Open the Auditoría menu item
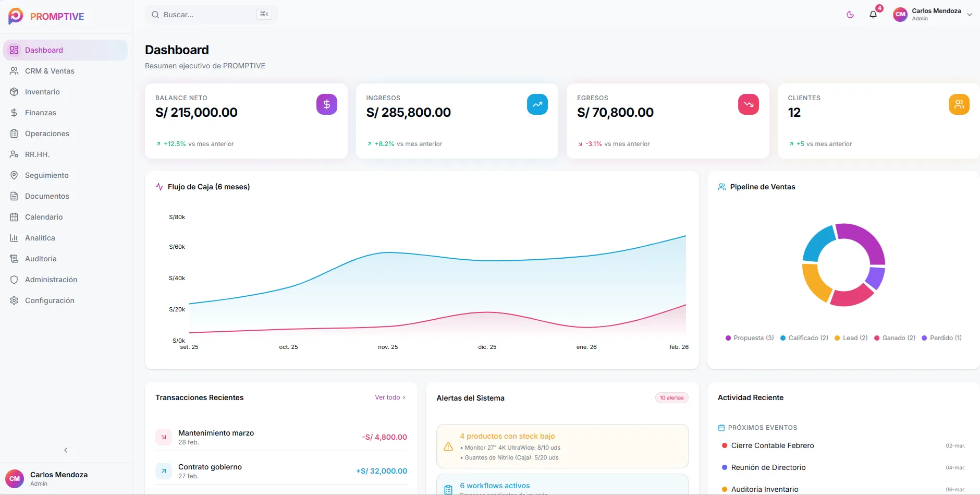The width and height of the screenshot is (980, 495). [x=14, y=259]
